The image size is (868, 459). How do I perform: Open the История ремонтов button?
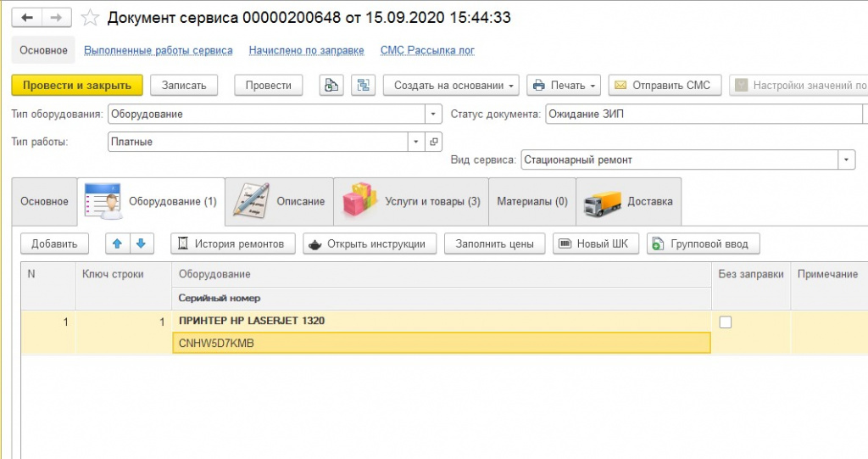pos(232,243)
